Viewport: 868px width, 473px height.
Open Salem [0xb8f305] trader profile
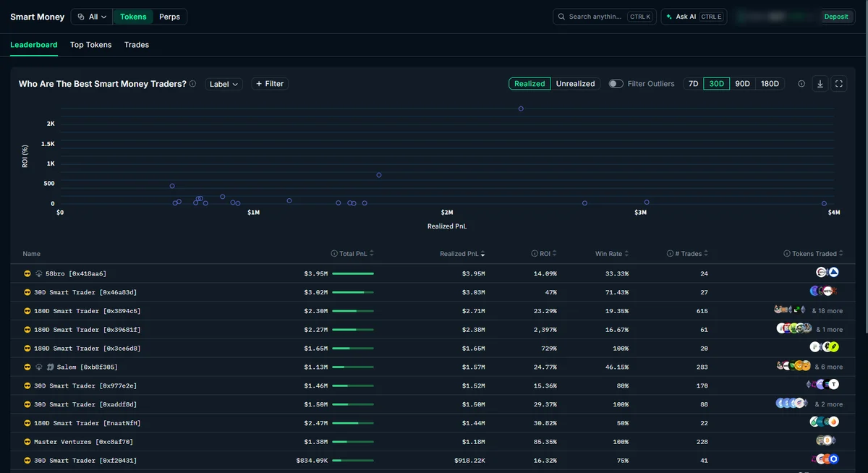tap(87, 367)
